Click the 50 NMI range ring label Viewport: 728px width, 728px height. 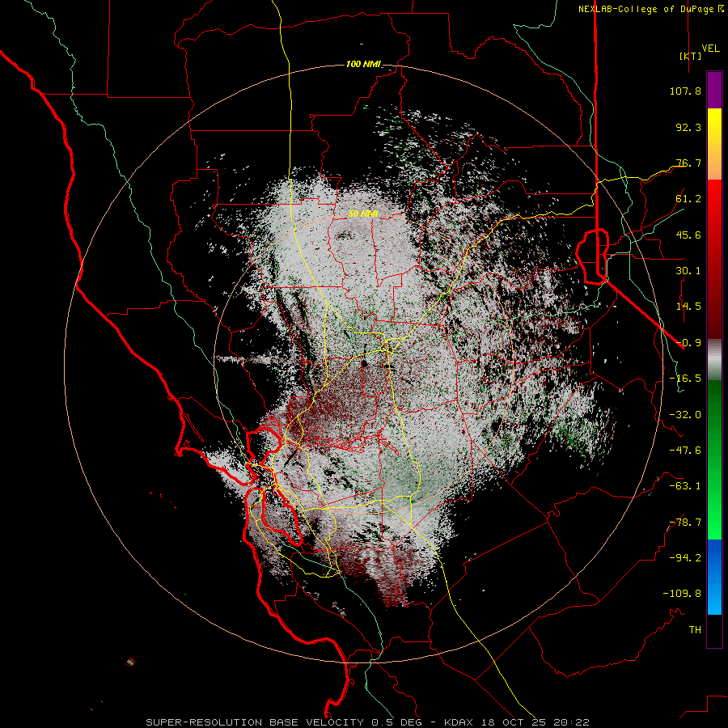point(363,214)
